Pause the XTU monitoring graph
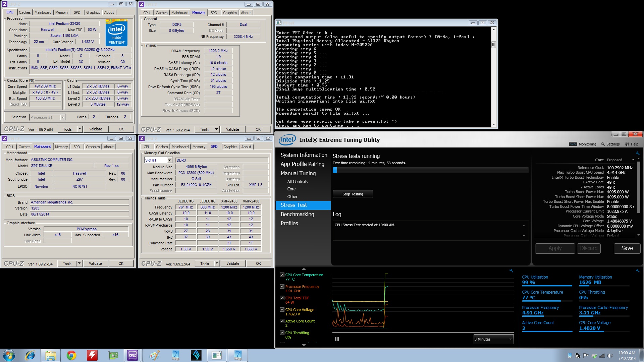 (337, 339)
